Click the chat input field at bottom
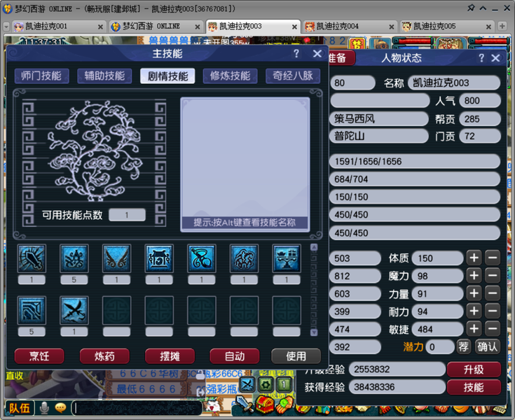 (137, 408)
